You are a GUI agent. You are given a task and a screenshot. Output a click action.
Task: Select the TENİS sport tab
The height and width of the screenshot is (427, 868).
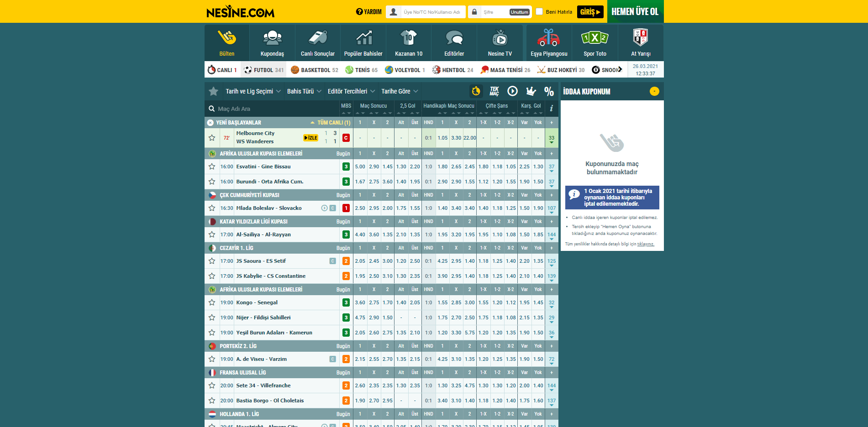(362, 70)
